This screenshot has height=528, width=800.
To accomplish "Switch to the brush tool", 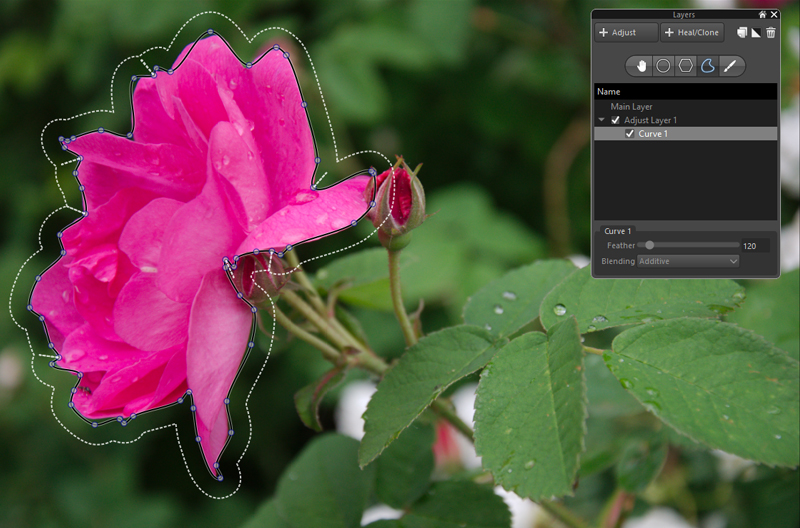I will tap(731, 66).
